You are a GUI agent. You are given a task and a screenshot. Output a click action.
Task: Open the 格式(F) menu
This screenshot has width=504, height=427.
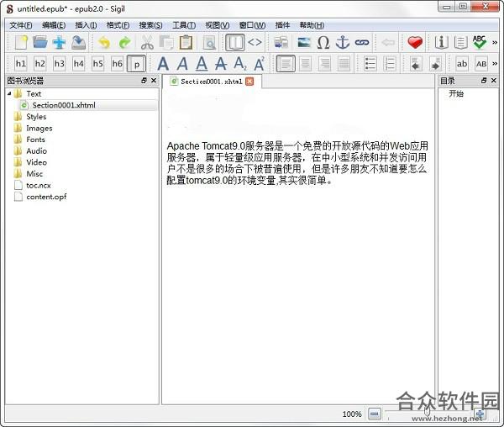[x=118, y=25]
